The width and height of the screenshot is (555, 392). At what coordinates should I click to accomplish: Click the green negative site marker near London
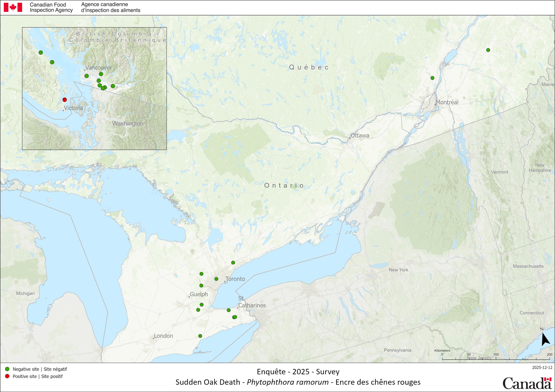(x=200, y=336)
